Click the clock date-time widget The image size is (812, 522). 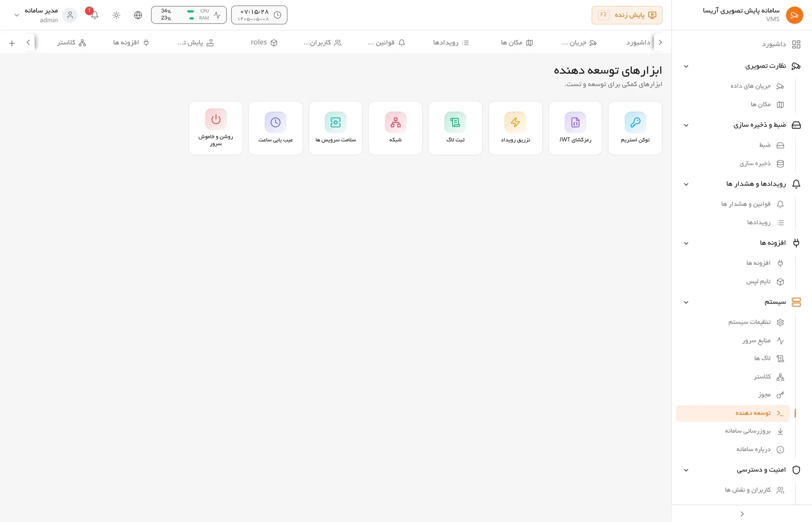(259, 15)
